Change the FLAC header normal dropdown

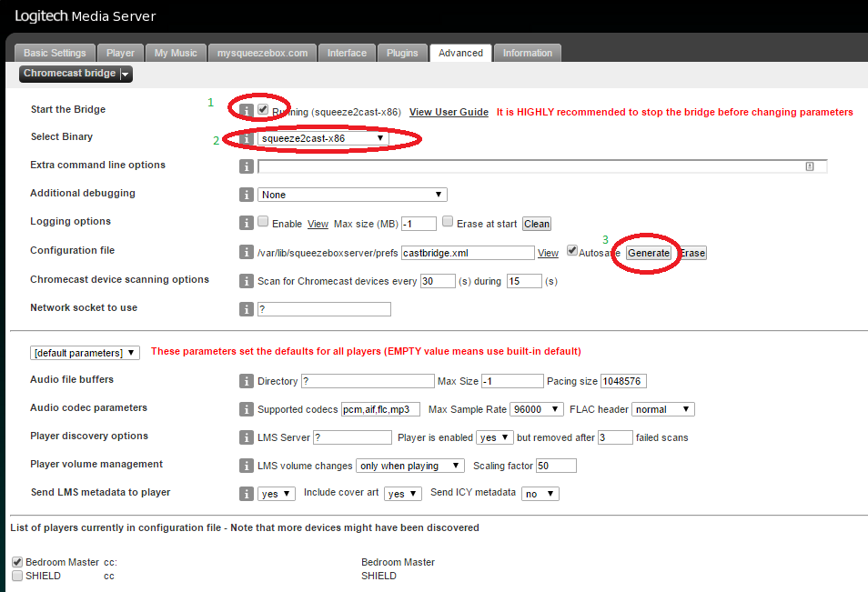pyautogui.click(x=663, y=409)
